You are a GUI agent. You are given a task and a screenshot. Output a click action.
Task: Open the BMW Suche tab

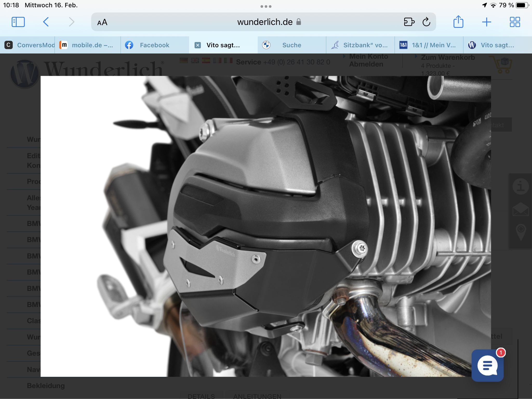(x=291, y=45)
